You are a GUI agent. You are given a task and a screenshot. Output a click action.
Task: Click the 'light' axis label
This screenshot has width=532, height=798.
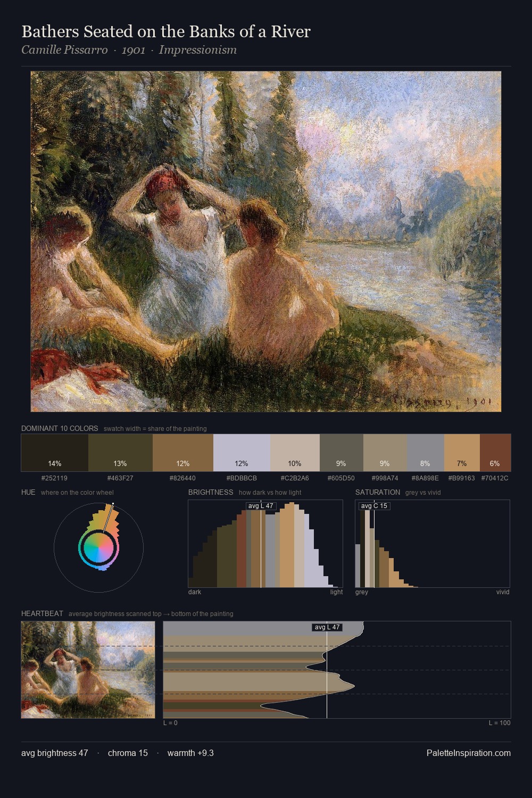tap(337, 592)
